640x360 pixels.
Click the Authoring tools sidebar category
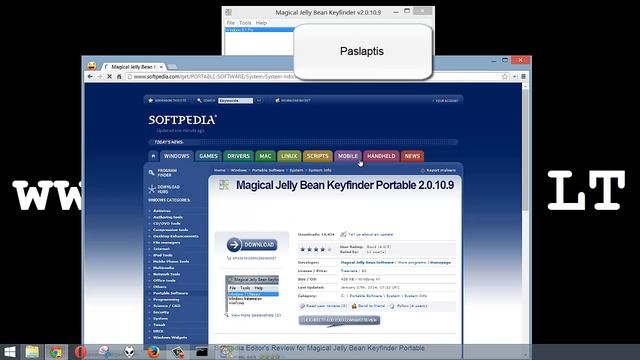tap(168, 217)
